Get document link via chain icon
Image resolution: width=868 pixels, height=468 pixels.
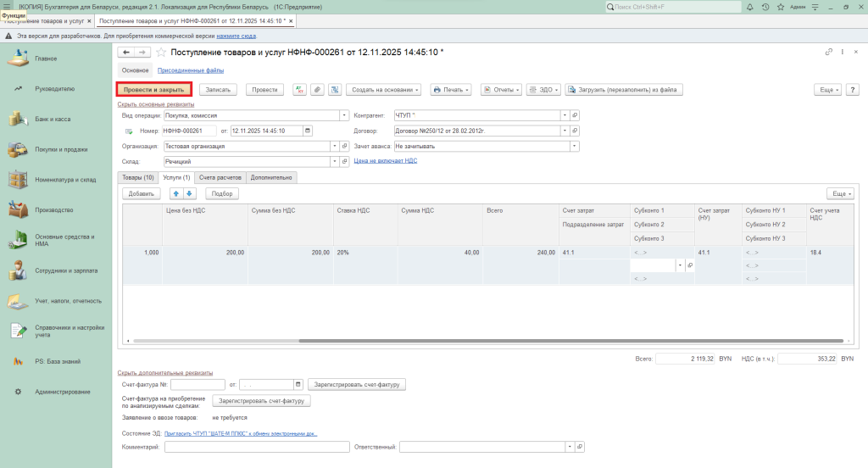[x=828, y=53]
